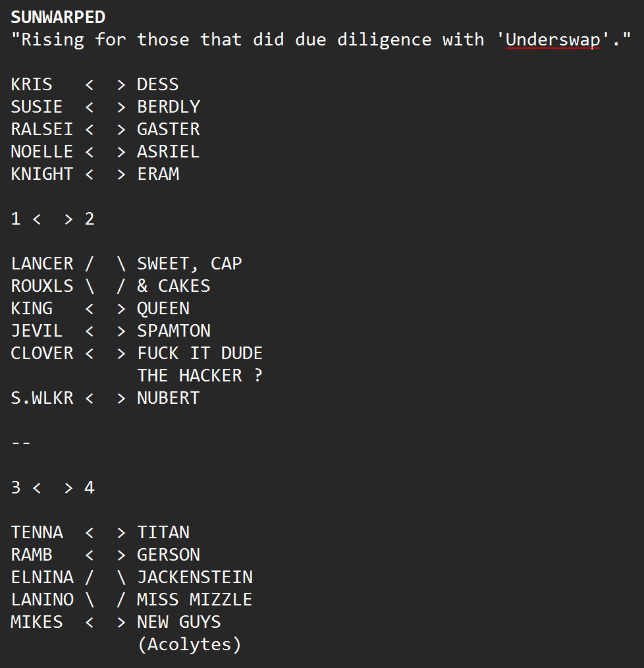The height and width of the screenshot is (668, 644).
Task: Click the text MISS MIZZLE
Action: point(194,599)
